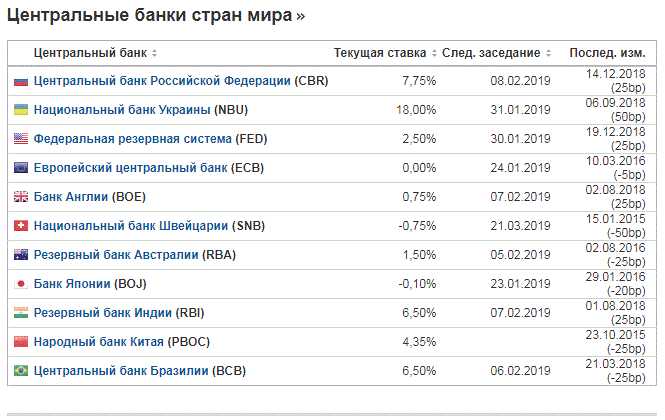
Task: Click the Chinese flag icon
Action: (x=21, y=342)
